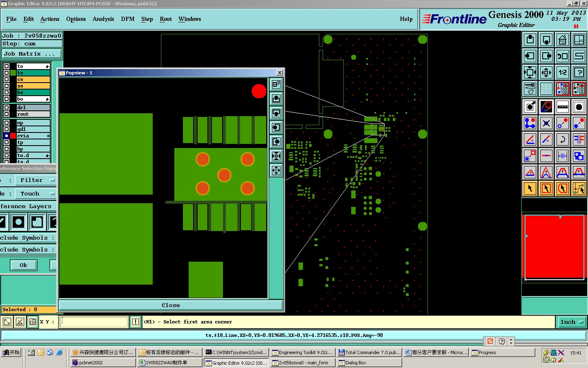The height and width of the screenshot is (368, 588).
Task: Click the snap grid icon left of X Y
Action: tap(33, 322)
